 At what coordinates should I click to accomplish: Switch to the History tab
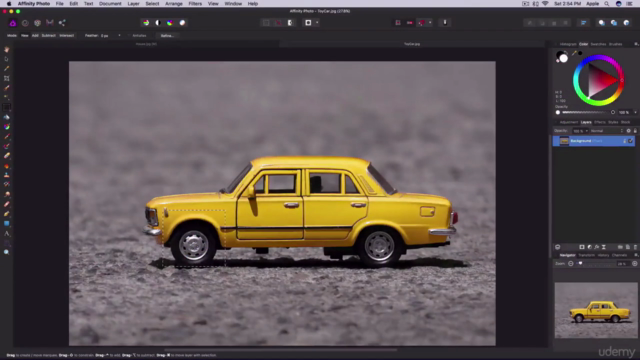pyautogui.click(x=603, y=255)
